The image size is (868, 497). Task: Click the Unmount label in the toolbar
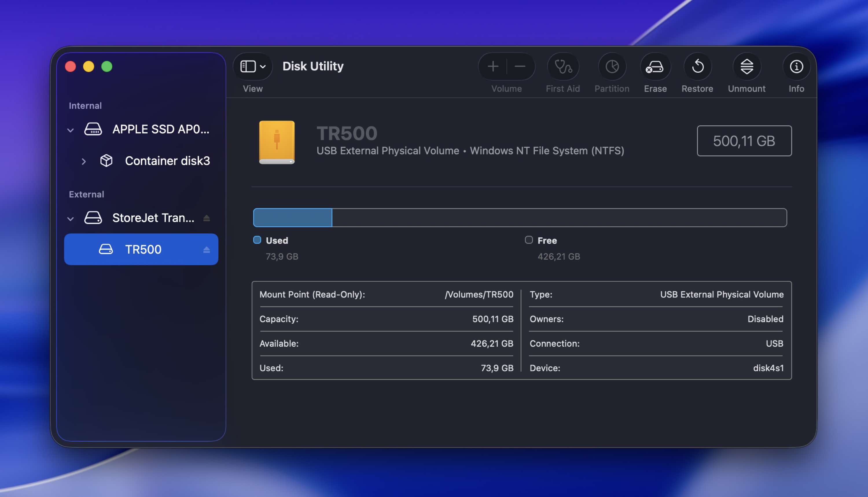tap(746, 88)
